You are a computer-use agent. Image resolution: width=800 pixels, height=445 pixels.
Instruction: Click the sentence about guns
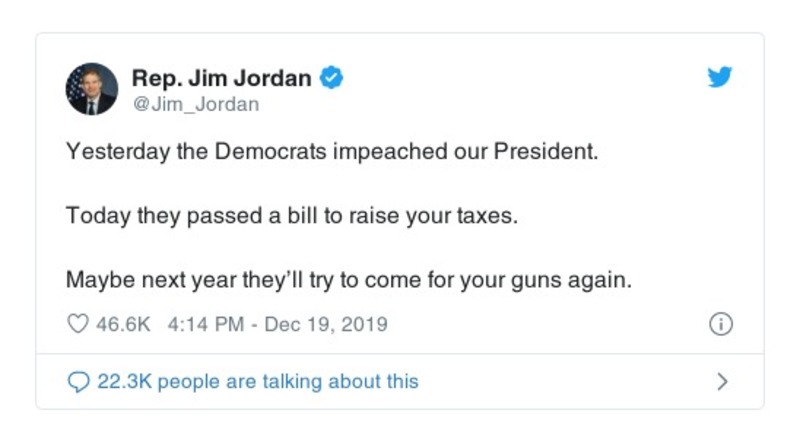(349, 279)
